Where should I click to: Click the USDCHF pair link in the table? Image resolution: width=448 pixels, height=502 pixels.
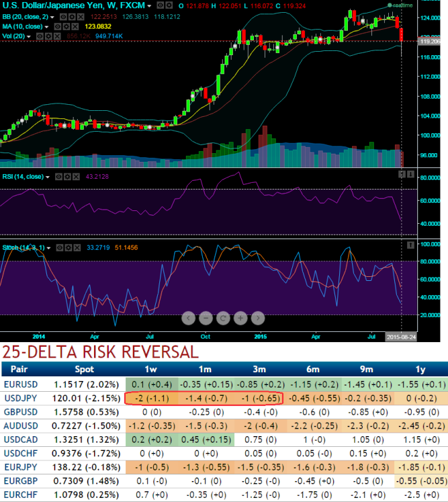click(20, 454)
